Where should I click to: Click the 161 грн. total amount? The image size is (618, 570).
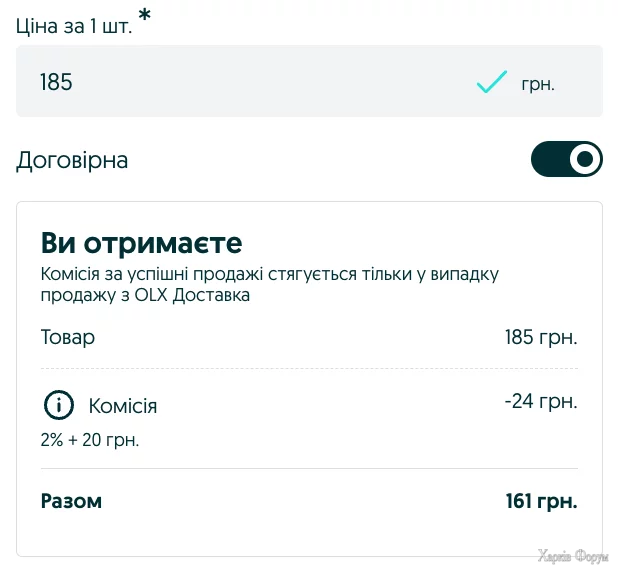(541, 501)
